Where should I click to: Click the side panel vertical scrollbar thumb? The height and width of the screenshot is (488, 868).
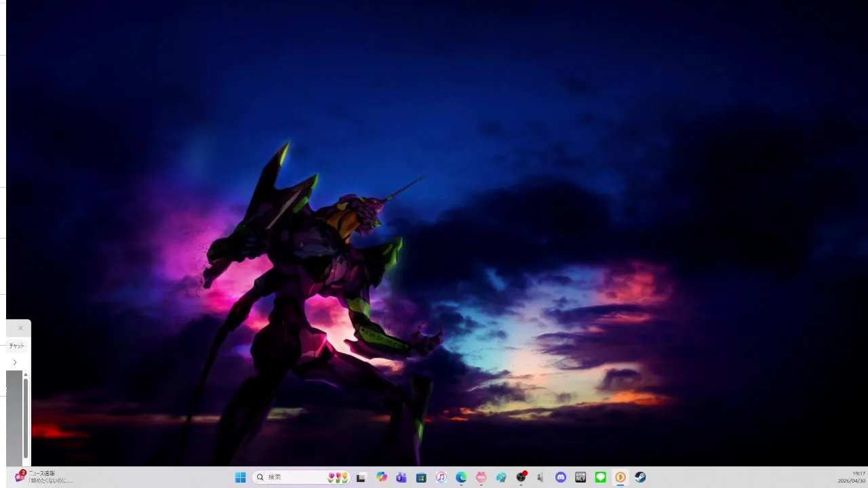pos(26,418)
